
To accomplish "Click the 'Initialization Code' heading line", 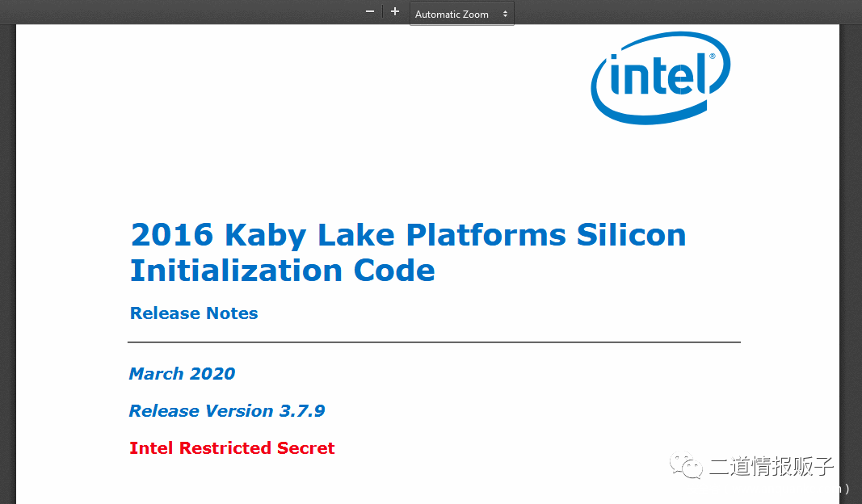I will [283, 271].
